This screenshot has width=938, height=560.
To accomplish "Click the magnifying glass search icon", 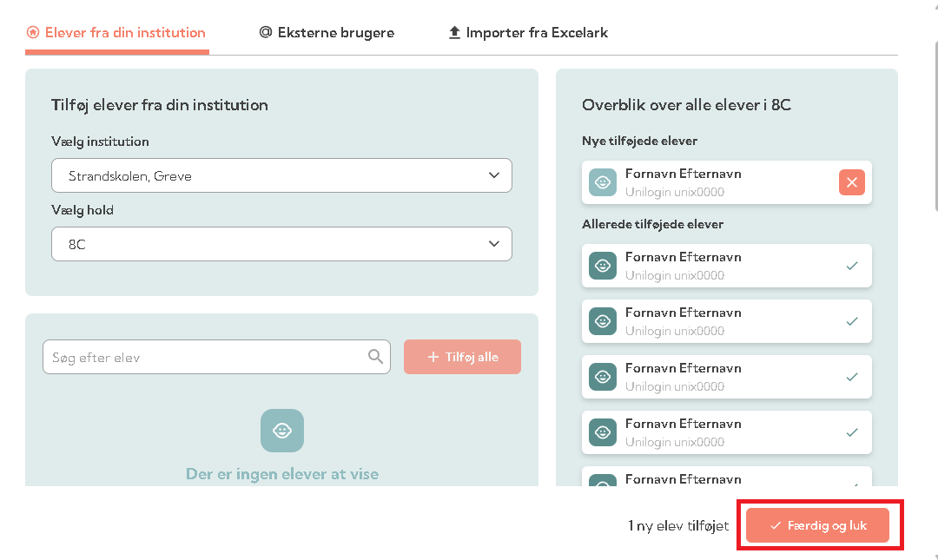I will 375,356.
